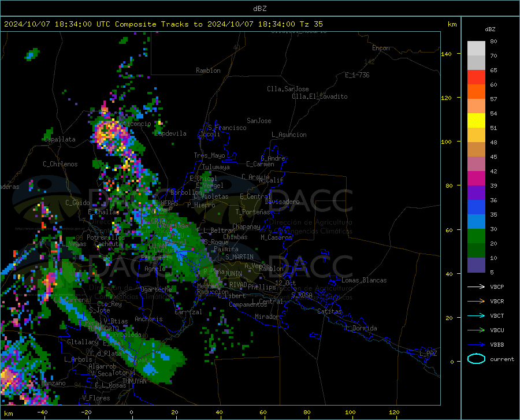This screenshot has height=420, width=520.
Task: Click the V_Flores place label
Action: (x=96, y=398)
